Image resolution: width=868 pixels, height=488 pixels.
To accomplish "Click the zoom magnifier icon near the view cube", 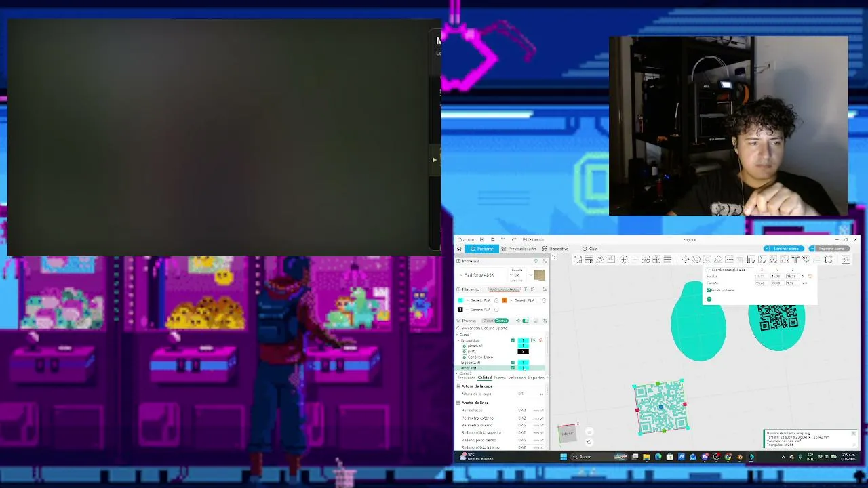I will coord(589,442).
